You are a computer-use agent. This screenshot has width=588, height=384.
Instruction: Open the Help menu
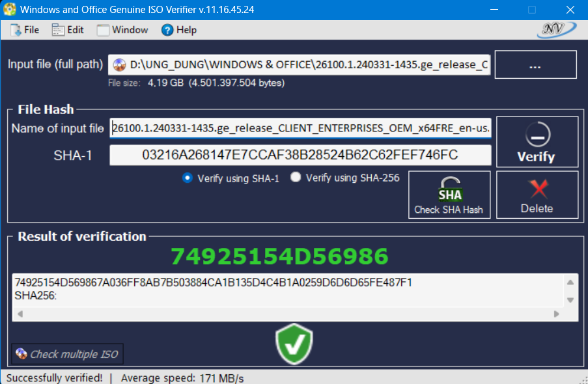[179, 30]
